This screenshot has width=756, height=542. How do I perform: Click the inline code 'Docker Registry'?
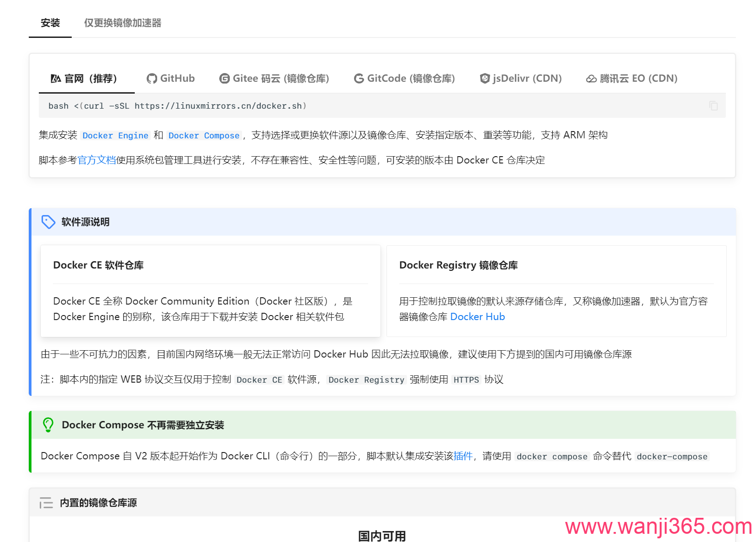(x=366, y=380)
